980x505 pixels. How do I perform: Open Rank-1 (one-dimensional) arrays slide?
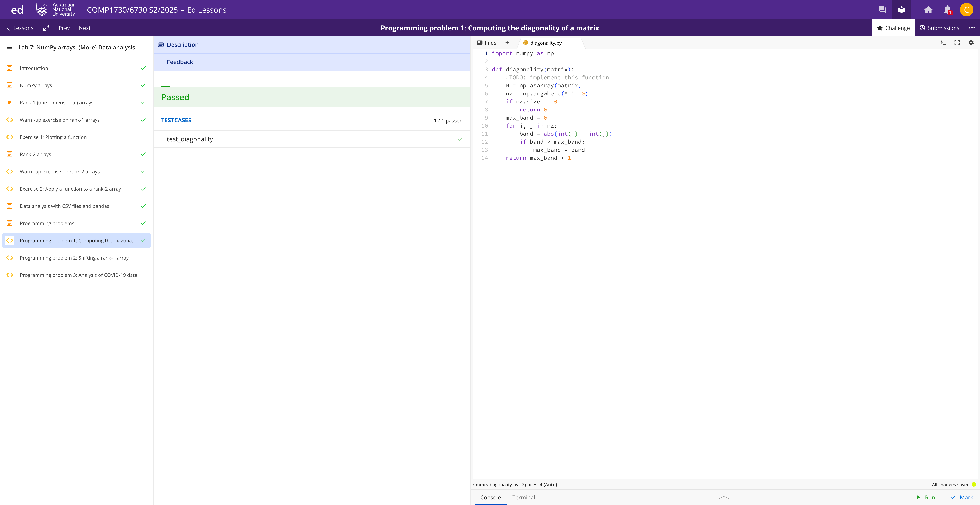77,102
